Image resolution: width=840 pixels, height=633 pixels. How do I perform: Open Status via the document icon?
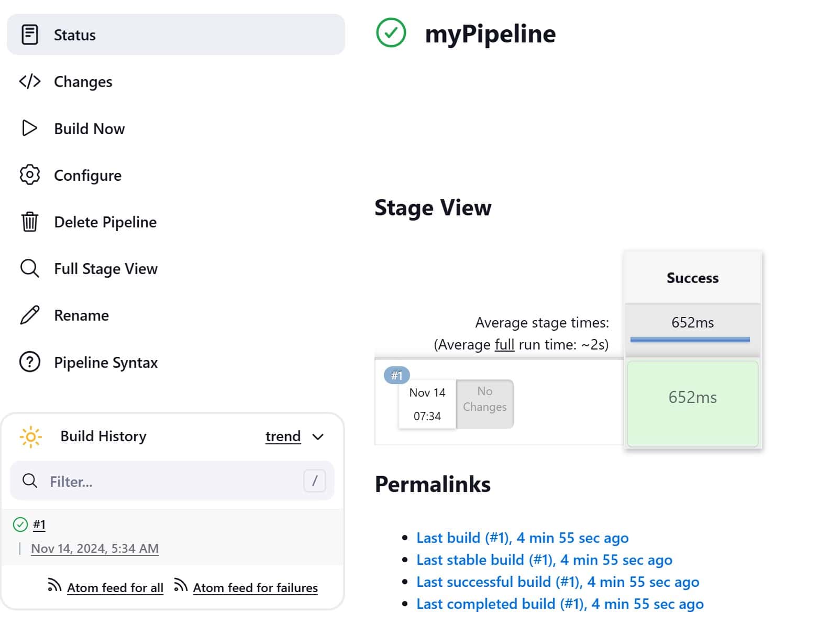pyautogui.click(x=30, y=35)
